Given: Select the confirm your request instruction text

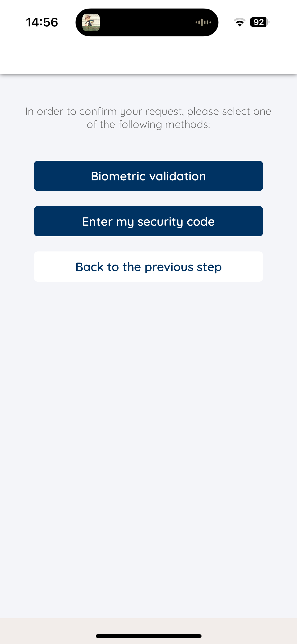Looking at the screenshot, I should click(x=148, y=118).
